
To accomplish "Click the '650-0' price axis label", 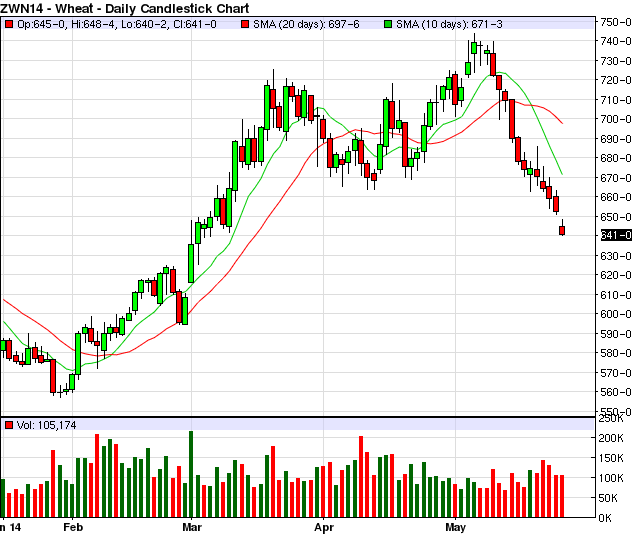I will [x=616, y=217].
